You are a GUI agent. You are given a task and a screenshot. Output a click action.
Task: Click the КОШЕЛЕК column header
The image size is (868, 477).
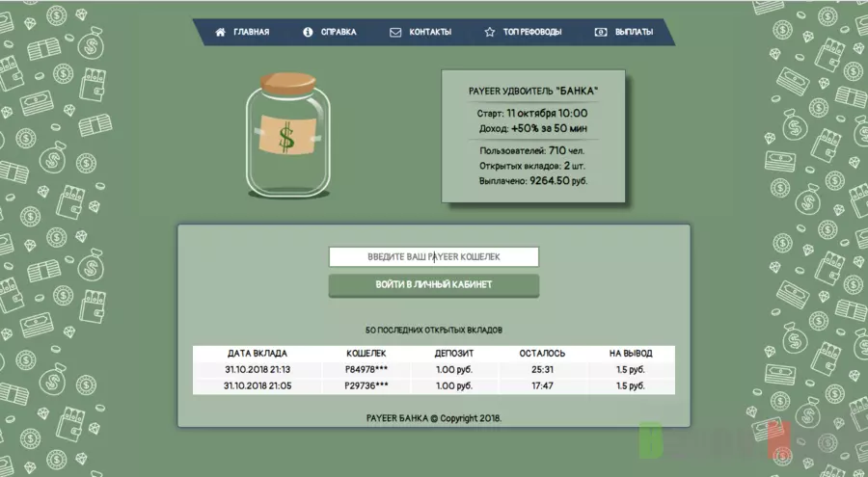coord(366,353)
